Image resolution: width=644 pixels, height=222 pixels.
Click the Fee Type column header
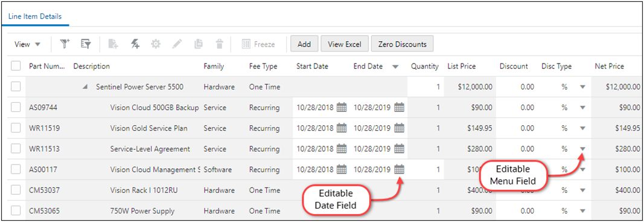click(x=263, y=67)
